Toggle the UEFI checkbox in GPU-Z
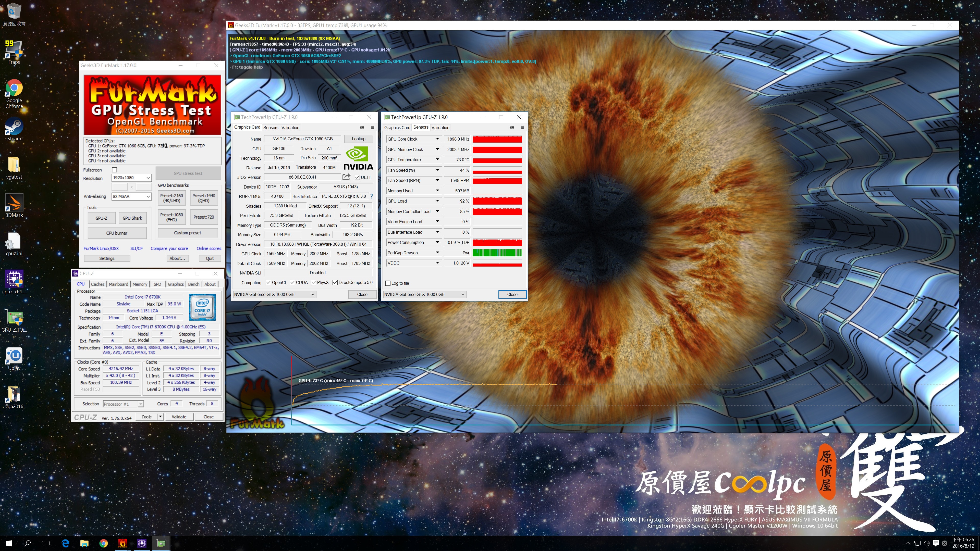The height and width of the screenshot is (551, 980). pos(357,177)
